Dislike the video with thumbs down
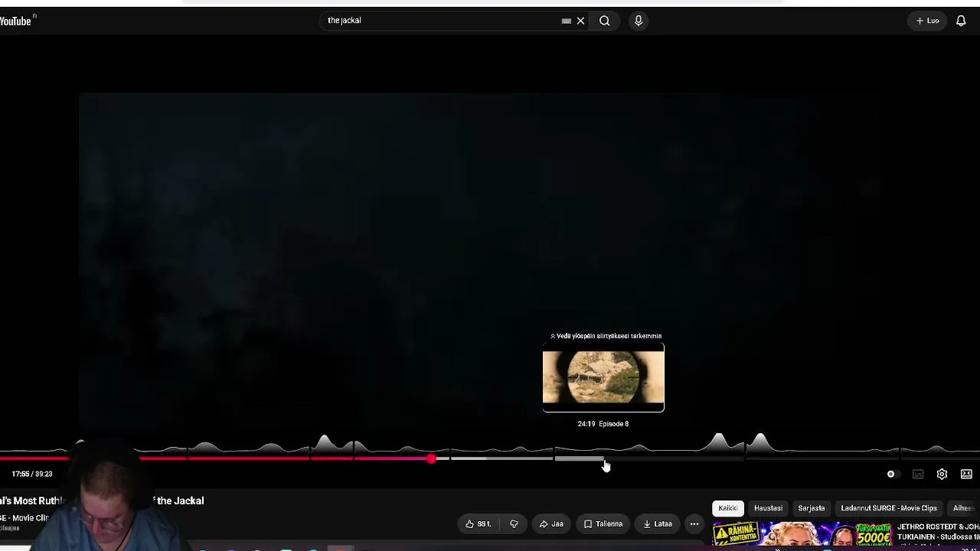The image size is (980, 551). click(514, 524)
